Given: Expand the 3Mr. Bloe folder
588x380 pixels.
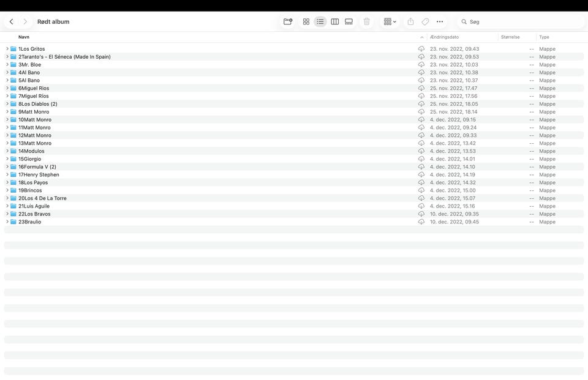Looking at the screenshot, I should (x=7, y=64).
